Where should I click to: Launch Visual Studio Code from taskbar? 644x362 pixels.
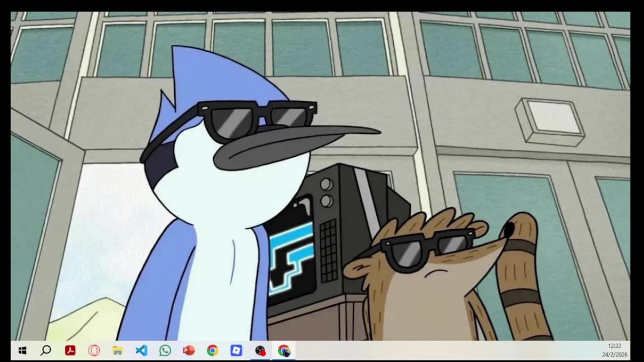[x=141, y=350]
